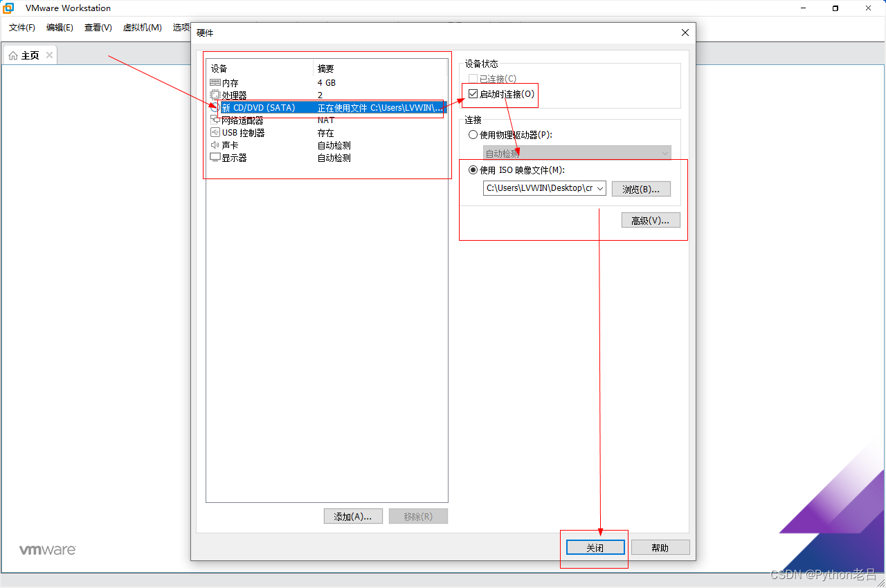
Task: Switch to the 主页 tab
Action: (30, 55)
